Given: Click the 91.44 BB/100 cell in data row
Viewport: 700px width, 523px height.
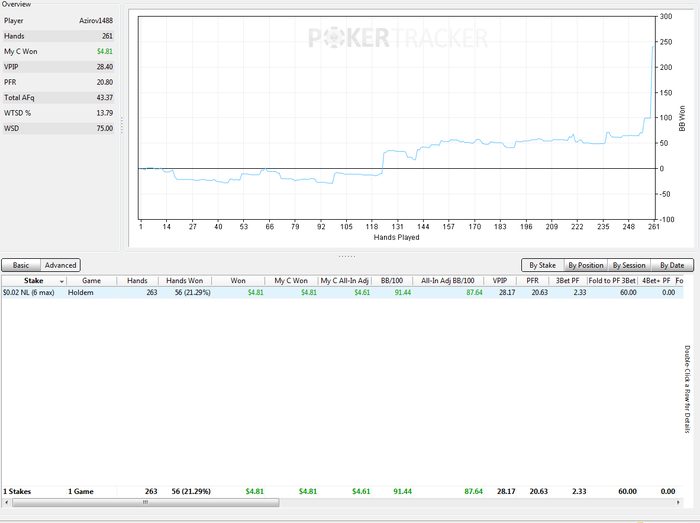Looking at the screenshot, I should coord(403,293).
